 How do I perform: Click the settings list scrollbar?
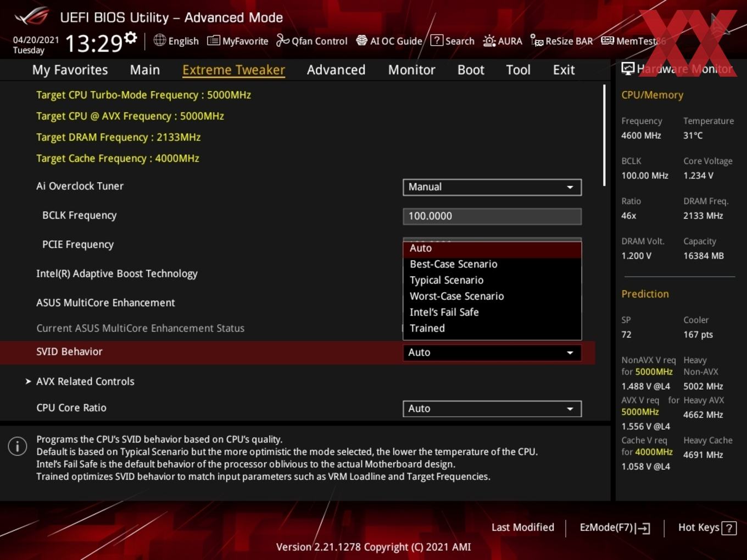click(604, 135)
